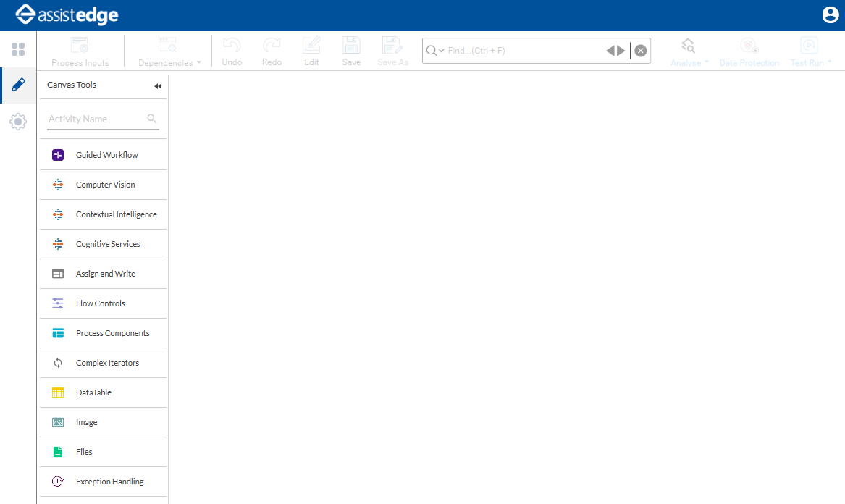The image size is (845, 504).
Task: Click the Undo icon
Action: coord(232,46)
